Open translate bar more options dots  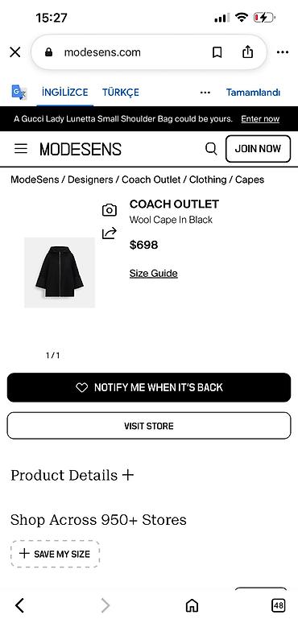click(x=205, y=93)
